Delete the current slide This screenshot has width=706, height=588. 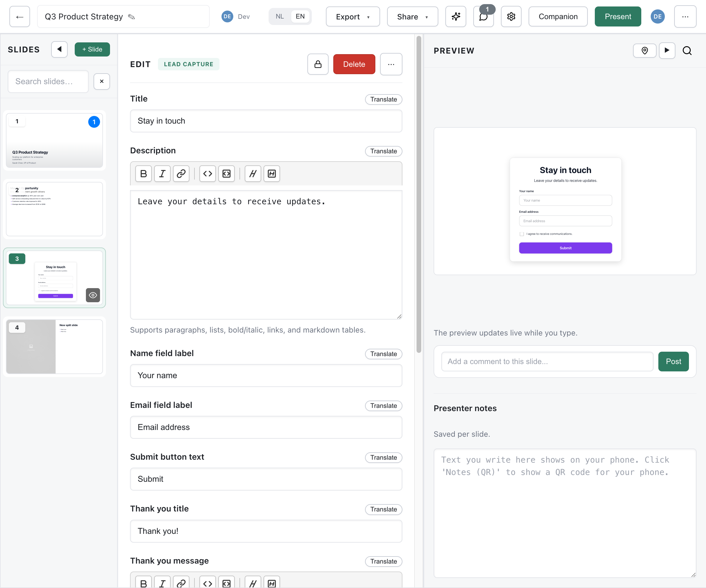(x=354, y=64)
